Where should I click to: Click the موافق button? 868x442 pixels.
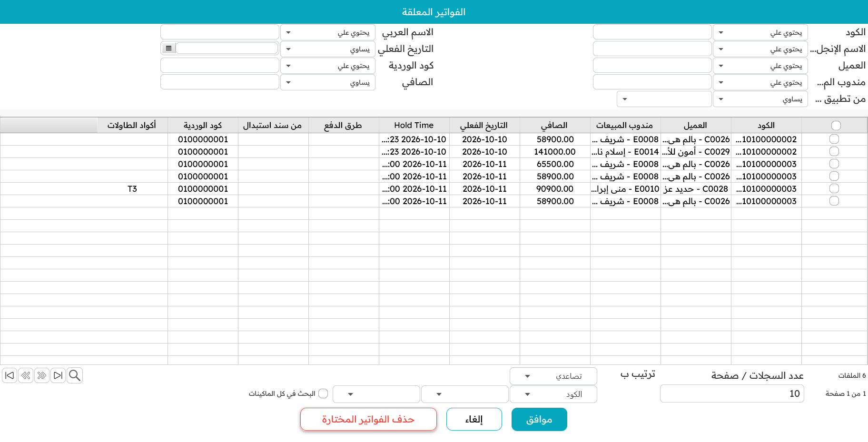click(x=539, y=419)
